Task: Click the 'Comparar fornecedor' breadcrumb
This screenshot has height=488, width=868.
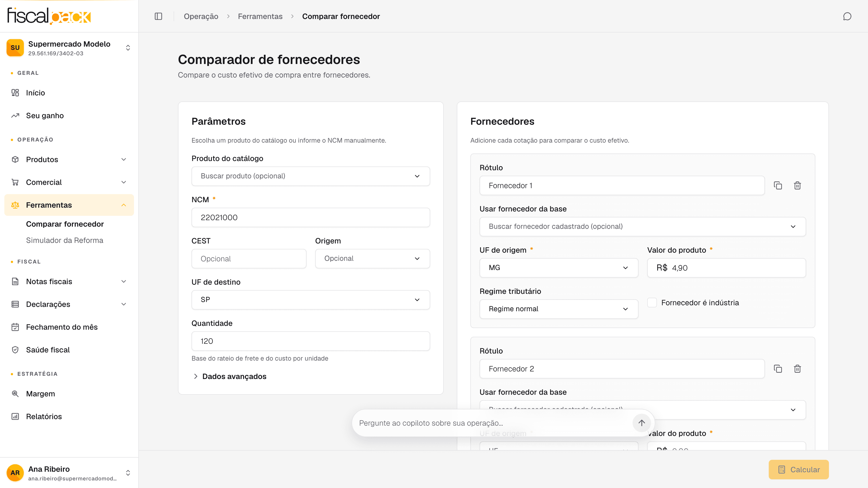Action: click(x=341, y=16)
